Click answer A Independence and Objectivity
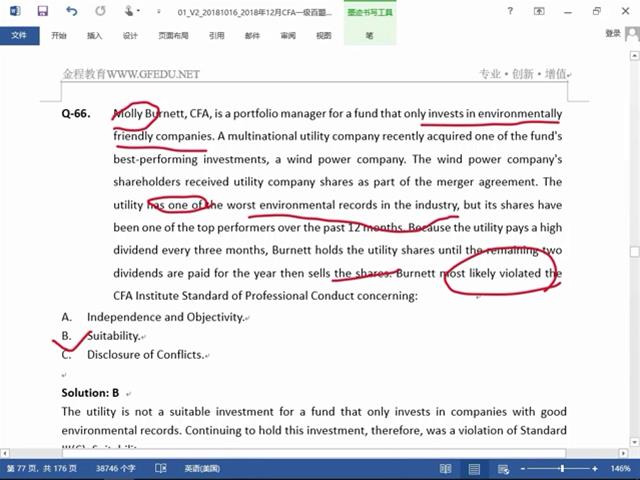The image size is (640, 480). point(165,317)
